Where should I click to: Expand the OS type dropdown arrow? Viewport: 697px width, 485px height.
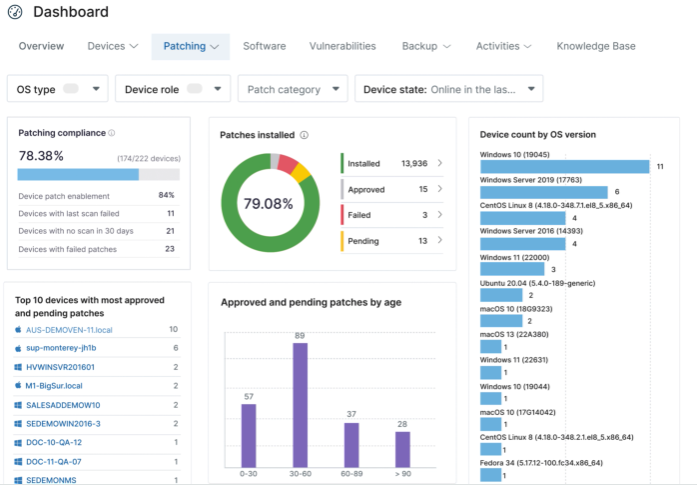pos(96,89)
